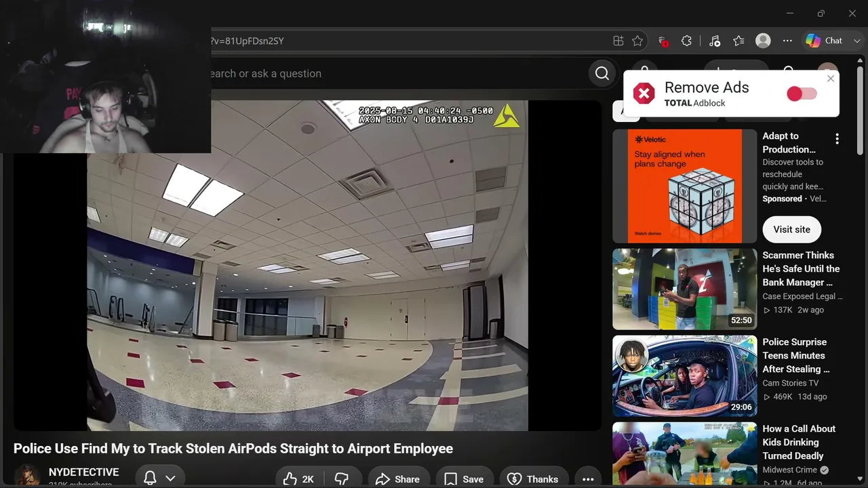Open the NYDETECTIVE channel name link
The width and height of the screenshot is (868, 488).
83,472
